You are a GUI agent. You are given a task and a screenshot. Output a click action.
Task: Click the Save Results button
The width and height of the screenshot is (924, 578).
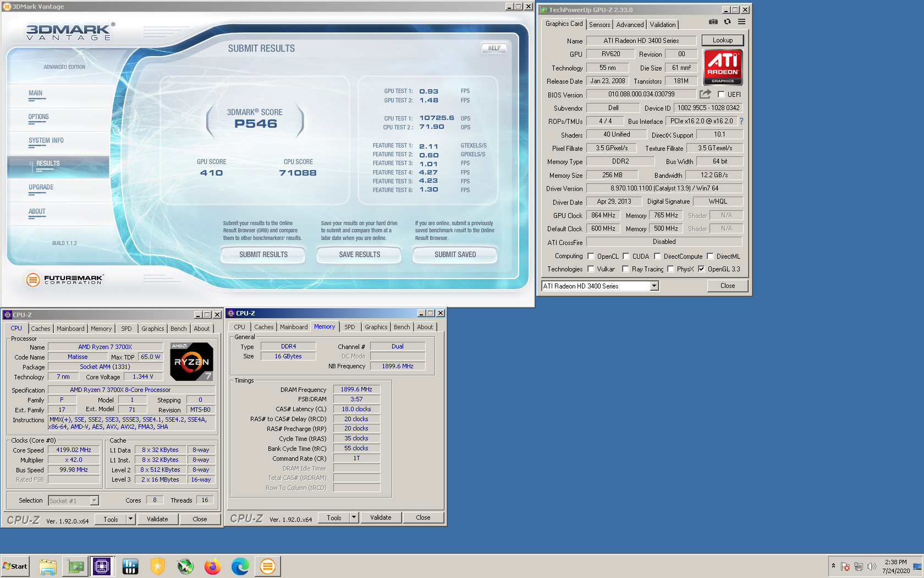pyautogui.click(x=359, y=255)
